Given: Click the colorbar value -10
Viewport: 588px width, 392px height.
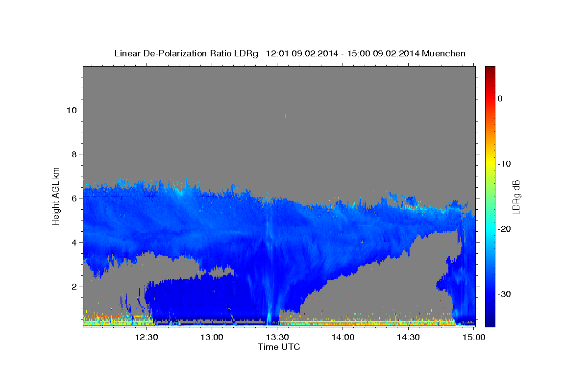Looking at the screenshot, I should pyautogui.click(x=504, y=164).
